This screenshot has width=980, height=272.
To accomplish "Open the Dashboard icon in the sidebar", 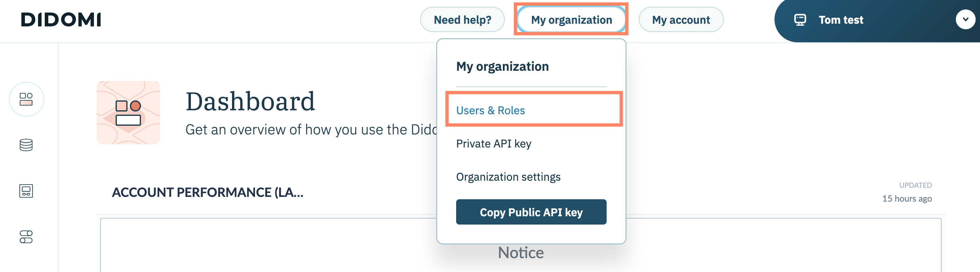I will tap(26, 99).
